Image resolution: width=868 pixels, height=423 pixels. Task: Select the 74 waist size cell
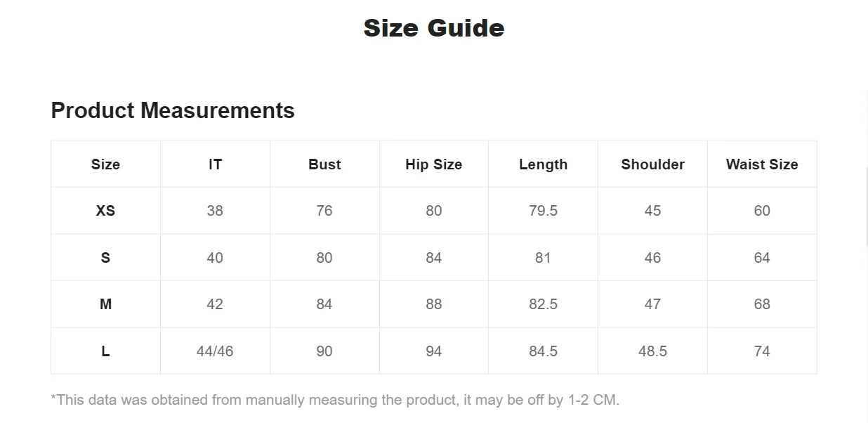coord(762,351)
